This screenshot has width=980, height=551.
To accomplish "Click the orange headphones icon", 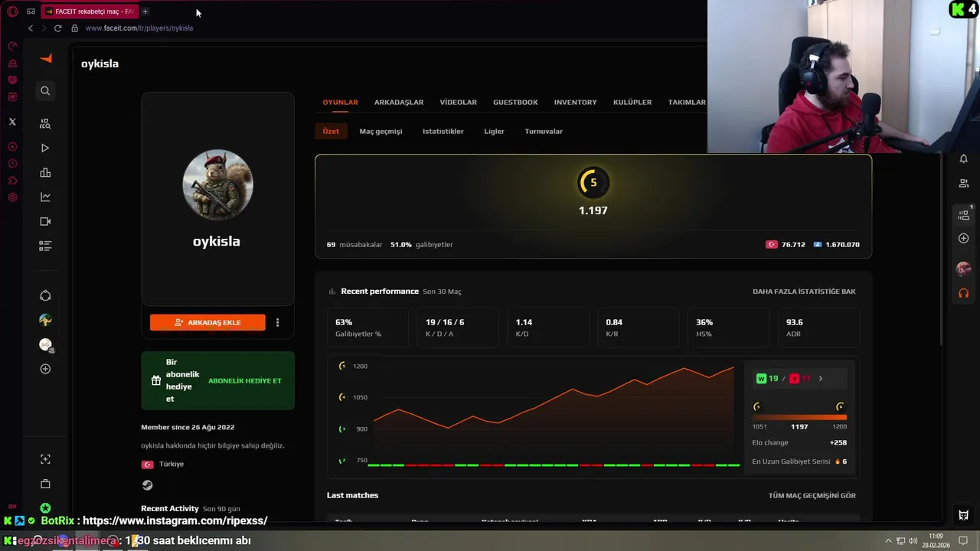I will 964,293.
